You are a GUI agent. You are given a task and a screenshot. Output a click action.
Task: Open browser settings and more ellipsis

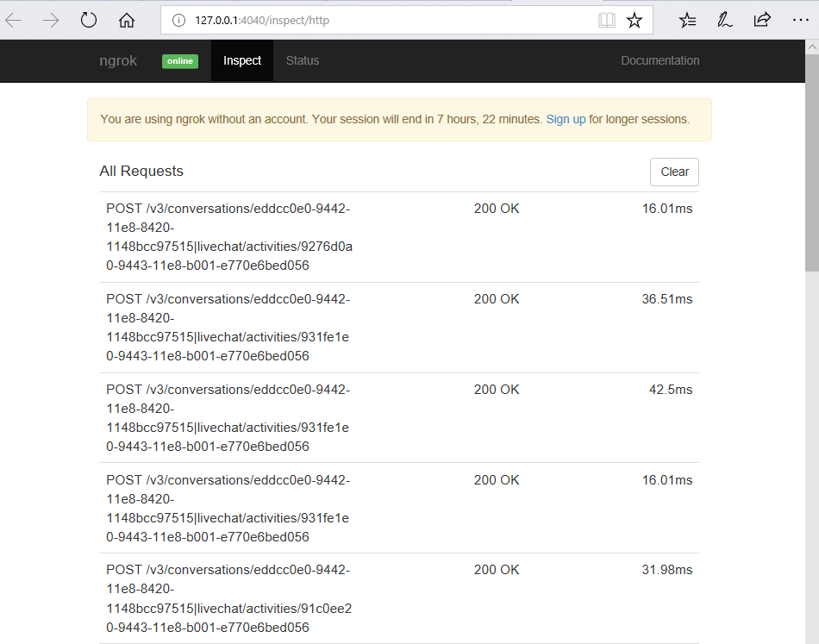click(800, 21)
